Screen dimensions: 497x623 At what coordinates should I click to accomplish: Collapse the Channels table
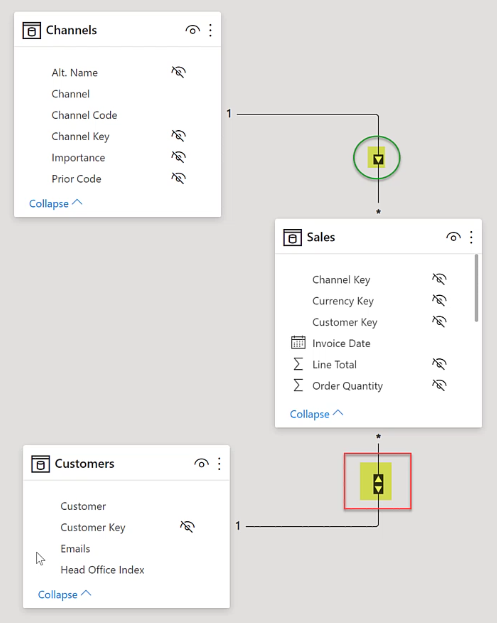pyautogui.click(x=56, y=203)
